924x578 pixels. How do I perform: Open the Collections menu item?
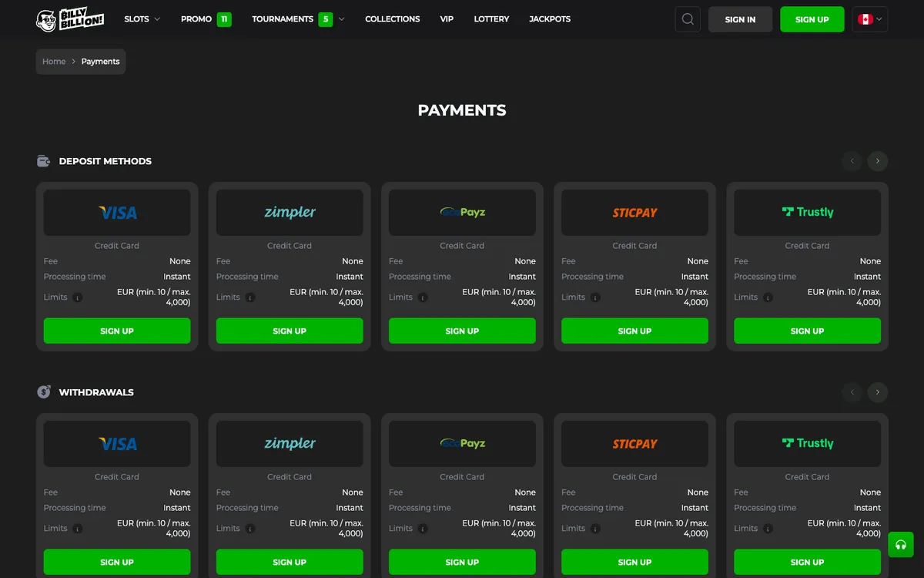pyautogui.click(x=393, y=19)
